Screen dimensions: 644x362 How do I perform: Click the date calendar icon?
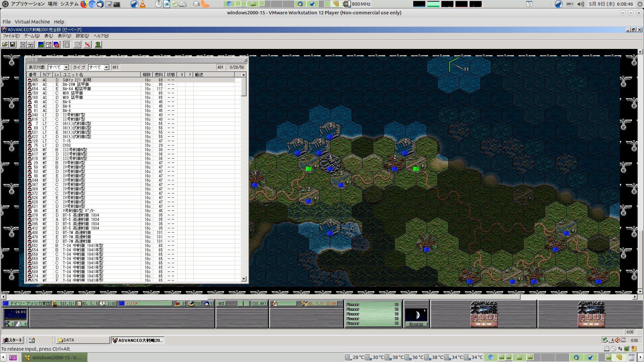pos(79,304)
